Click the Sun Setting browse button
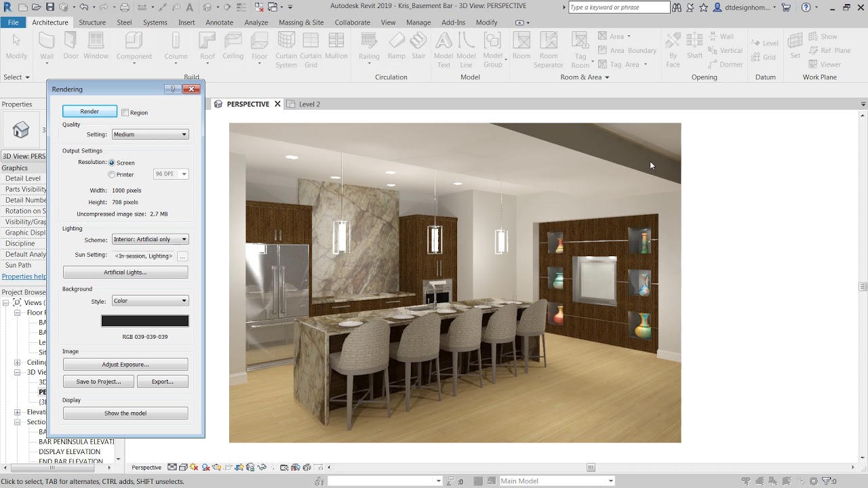Viewport: 868px width, 488px height. tap(182, 256)
